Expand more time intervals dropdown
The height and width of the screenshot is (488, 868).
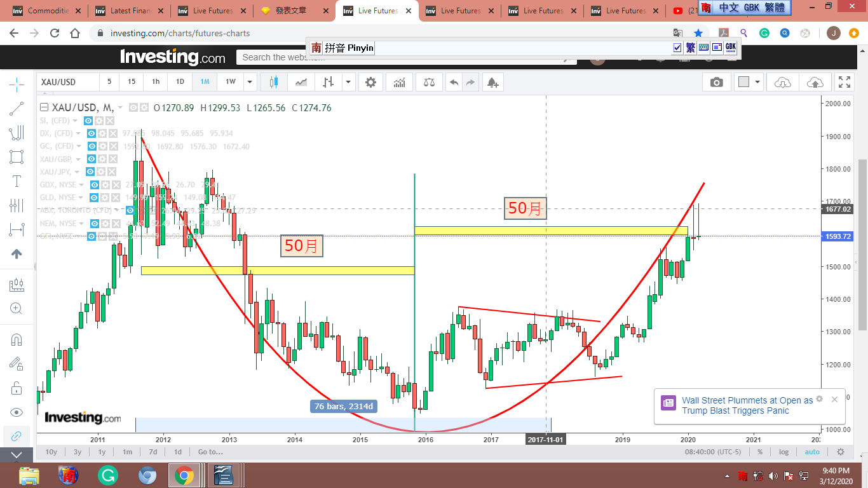coord(250,82)
